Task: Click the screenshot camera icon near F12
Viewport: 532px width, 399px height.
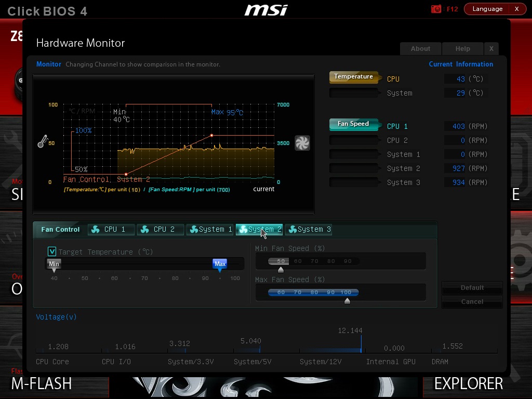Action: coord(436,9)
